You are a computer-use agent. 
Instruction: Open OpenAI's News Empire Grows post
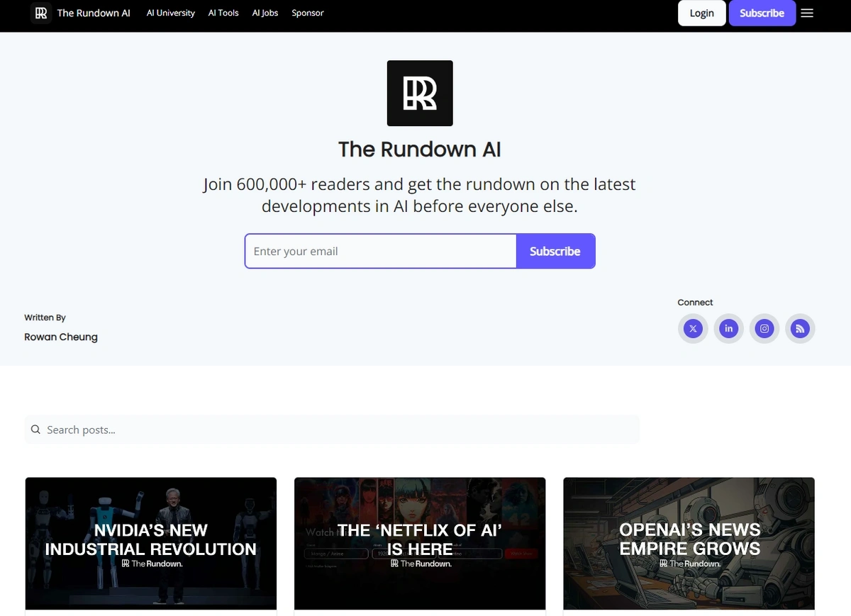coord(689,543)
